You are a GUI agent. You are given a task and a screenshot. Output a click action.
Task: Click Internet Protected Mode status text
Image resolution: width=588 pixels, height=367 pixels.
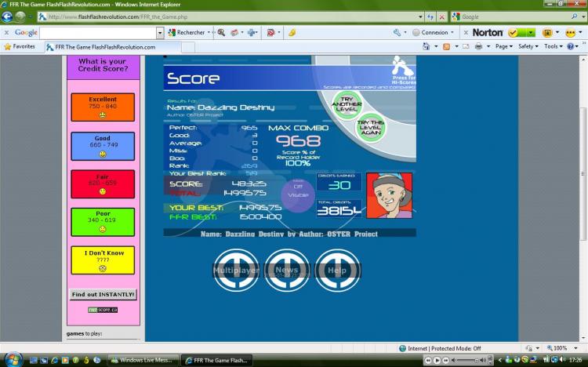(444, 349)
